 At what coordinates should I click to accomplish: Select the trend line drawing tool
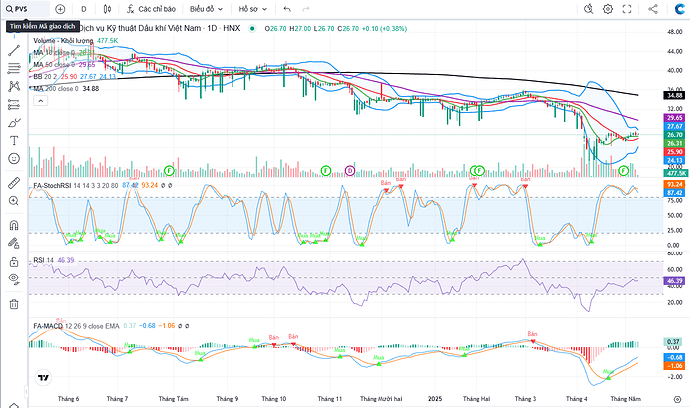tap(14, 50)
